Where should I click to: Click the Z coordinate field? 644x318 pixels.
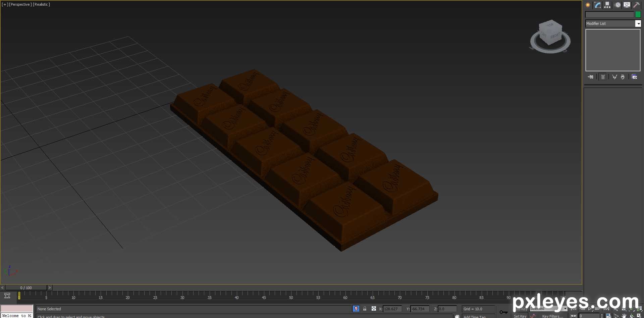[447, 309]
